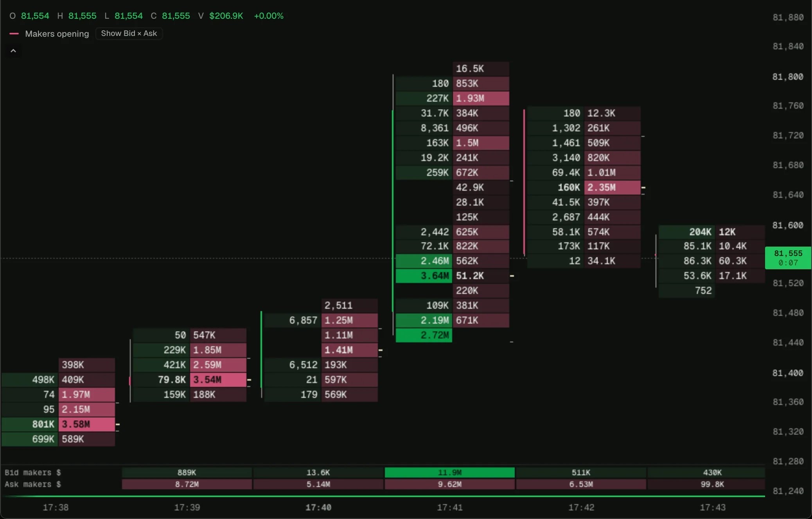Collapse the legend with the chevron arrow
Screen dimensions: 812x519
point(13,51)
